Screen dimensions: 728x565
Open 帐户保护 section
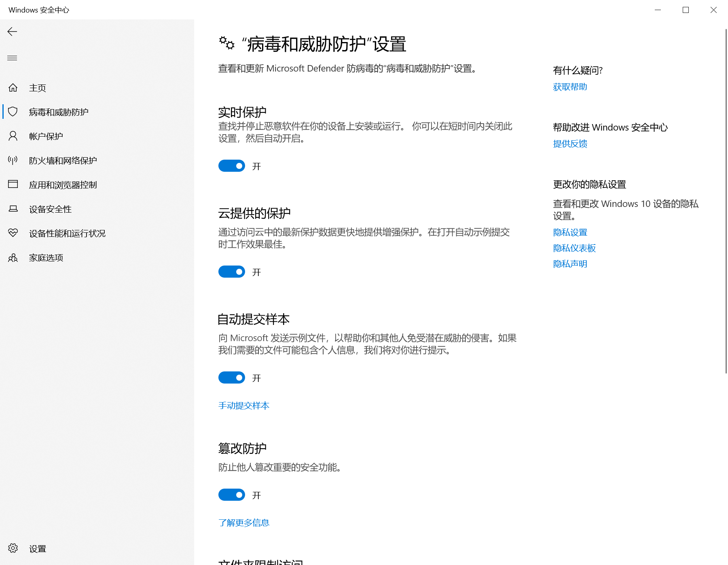(x=97, y=136)
